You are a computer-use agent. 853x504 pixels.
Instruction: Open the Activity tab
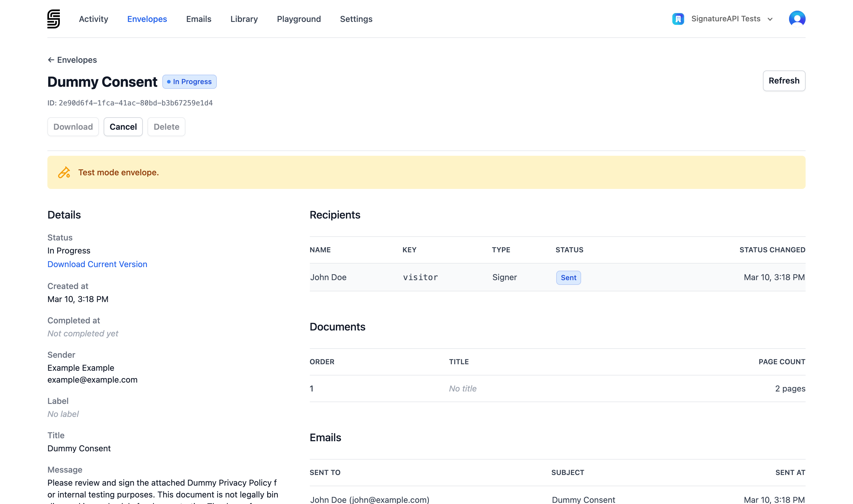(x=93, y=19)
